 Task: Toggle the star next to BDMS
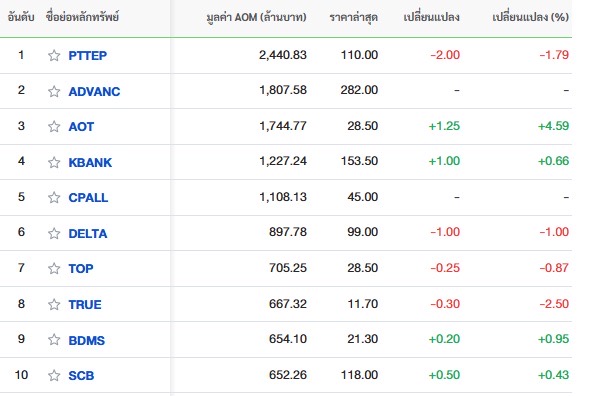click(54, 340)
